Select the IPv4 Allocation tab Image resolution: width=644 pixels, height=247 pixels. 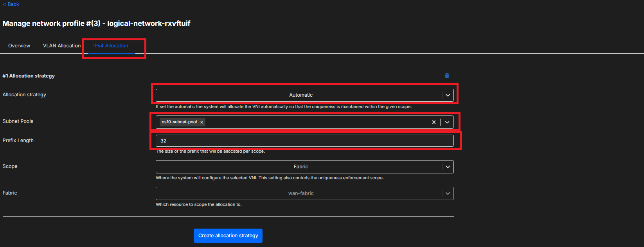110,46
